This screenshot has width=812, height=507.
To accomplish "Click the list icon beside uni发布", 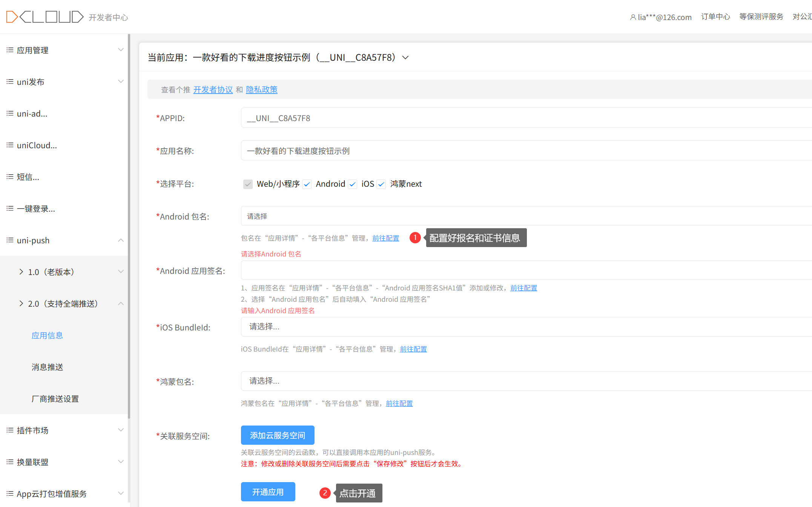I will [x=10, y=82].
